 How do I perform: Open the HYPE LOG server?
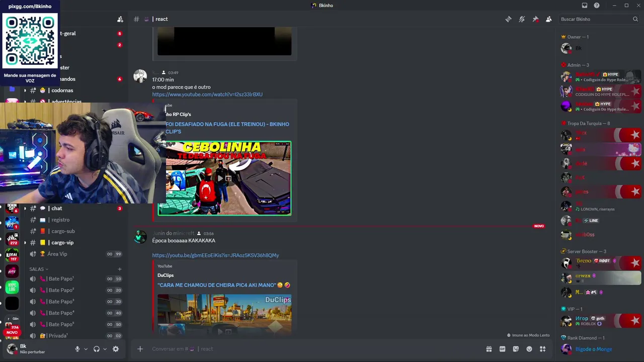click(12, 288)
